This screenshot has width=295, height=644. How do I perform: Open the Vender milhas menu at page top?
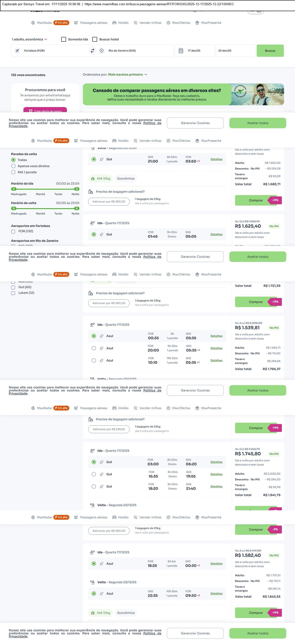pos(147,23)
